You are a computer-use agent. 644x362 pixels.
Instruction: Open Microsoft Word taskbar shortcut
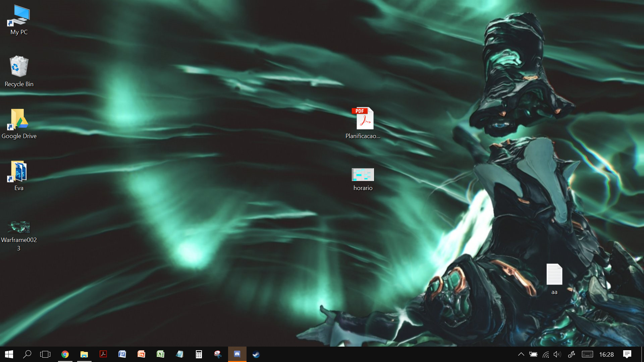coord(122,354)
